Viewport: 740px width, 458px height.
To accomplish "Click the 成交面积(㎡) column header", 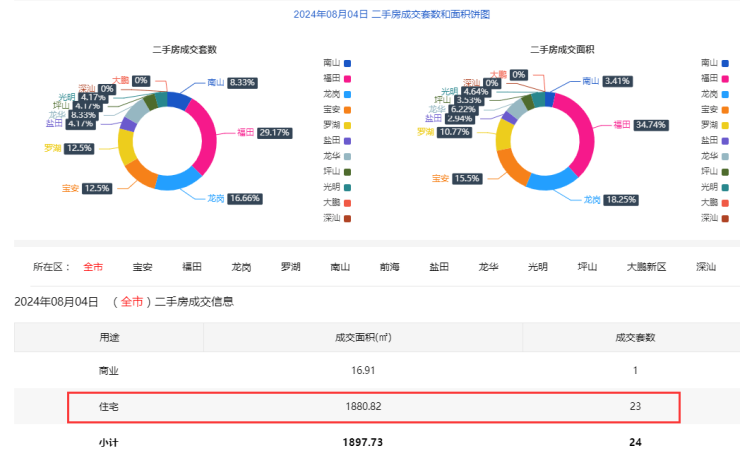I will pyautogui.click(x=362, y=337).
